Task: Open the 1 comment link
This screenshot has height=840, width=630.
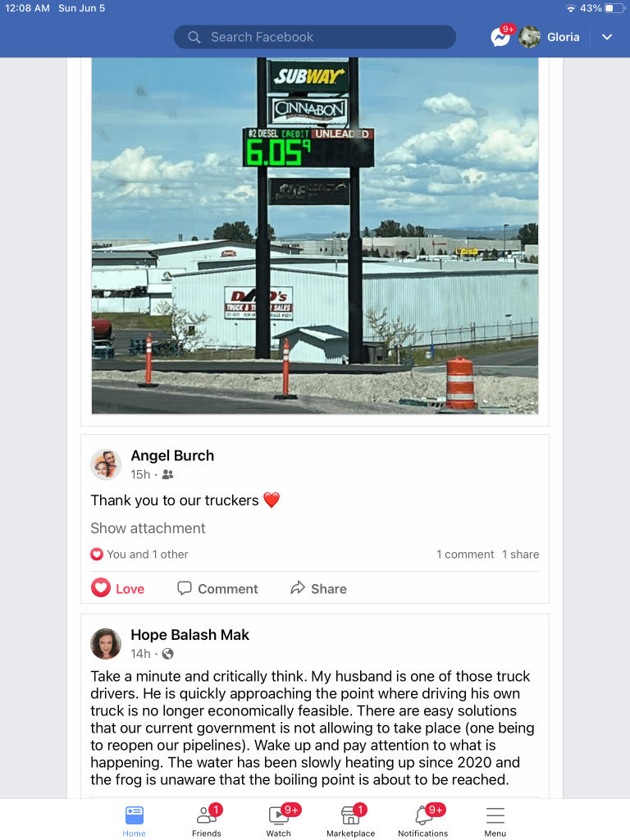Action: point(465,555)
